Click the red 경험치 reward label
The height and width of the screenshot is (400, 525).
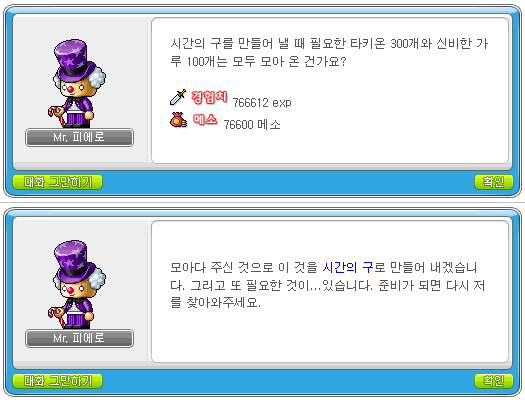[209, 97]
